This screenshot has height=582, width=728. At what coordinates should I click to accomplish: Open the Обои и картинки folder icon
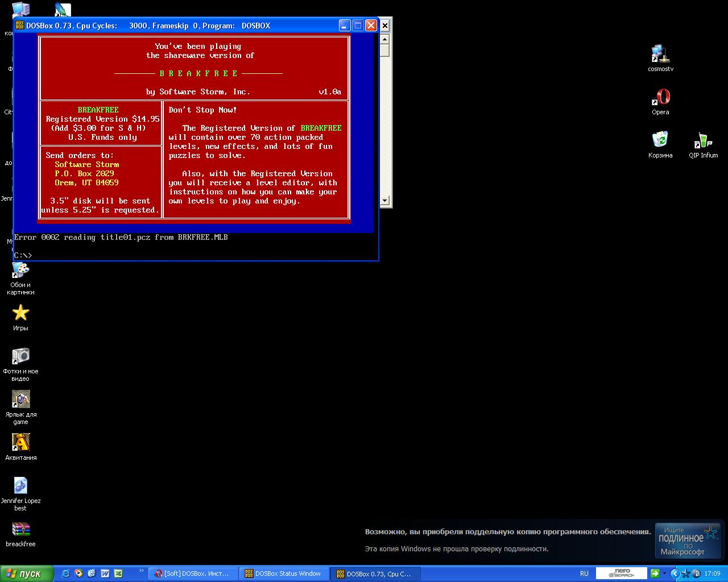click(20, 278)
